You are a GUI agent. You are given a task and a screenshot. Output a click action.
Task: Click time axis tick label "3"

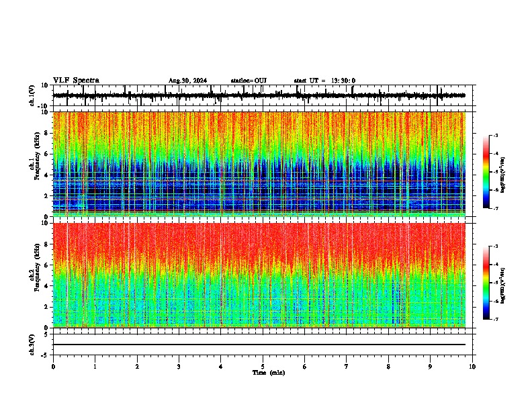(179, 367)
